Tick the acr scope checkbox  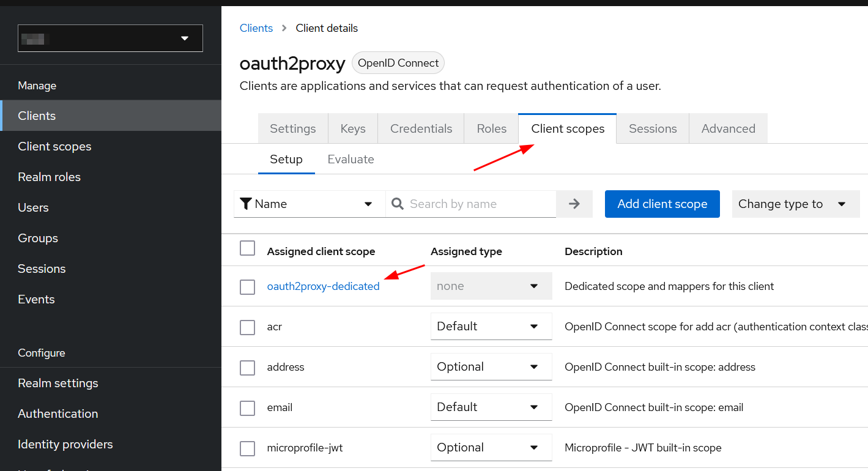[247, 327]
